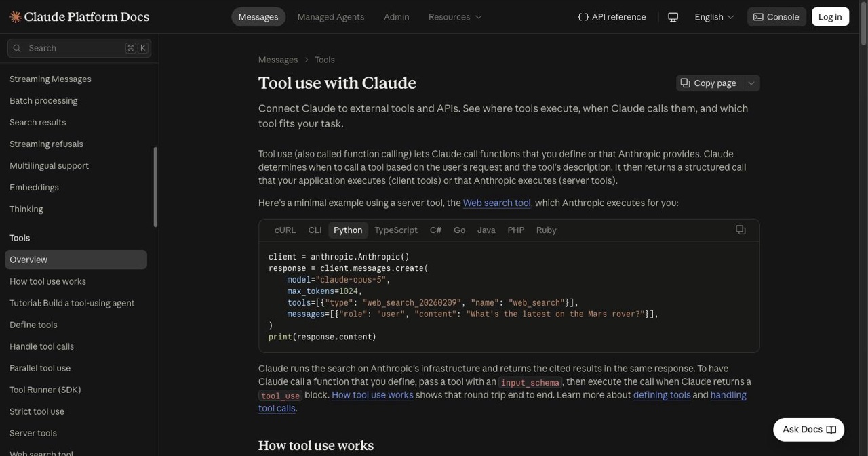Click the Claude starburst logo icon
Screen dimensions: 868x456
(16, 17)
